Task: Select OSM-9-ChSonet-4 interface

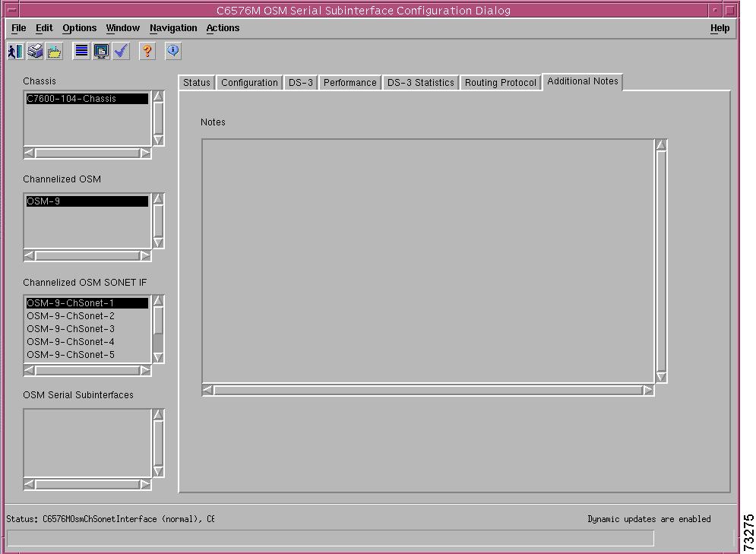Action: pyautogui.click(x=87, y=342)
